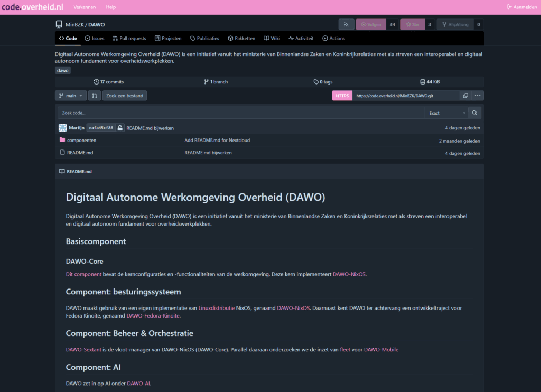Click Martijn's avatar image
The height and width of the screenshot is (392, 541).
(x=62, y=128)
